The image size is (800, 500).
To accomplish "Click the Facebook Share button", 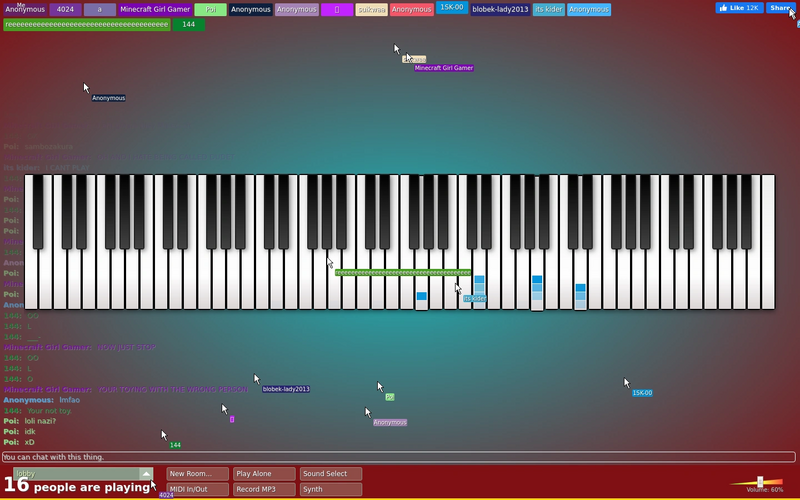I will click(781, 8).
